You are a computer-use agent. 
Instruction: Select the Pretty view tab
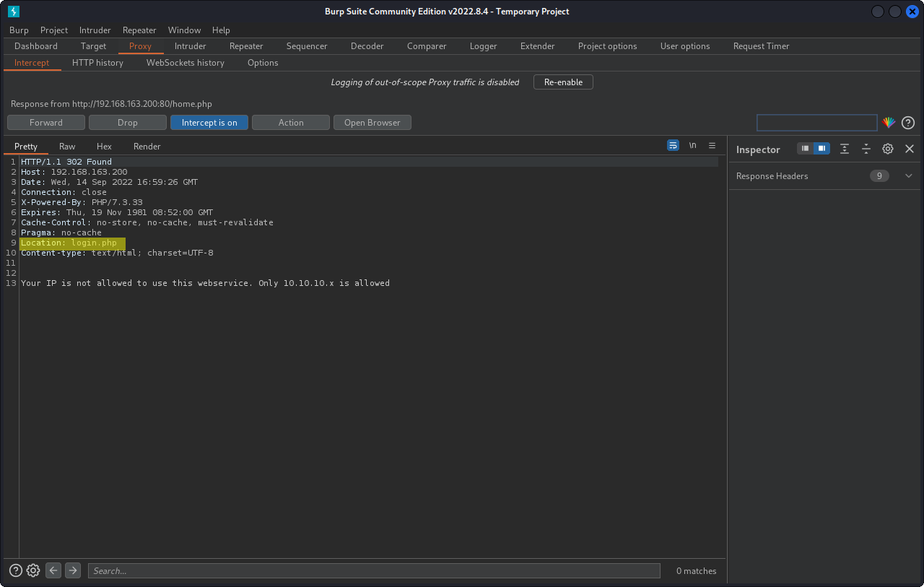point(26,147)
